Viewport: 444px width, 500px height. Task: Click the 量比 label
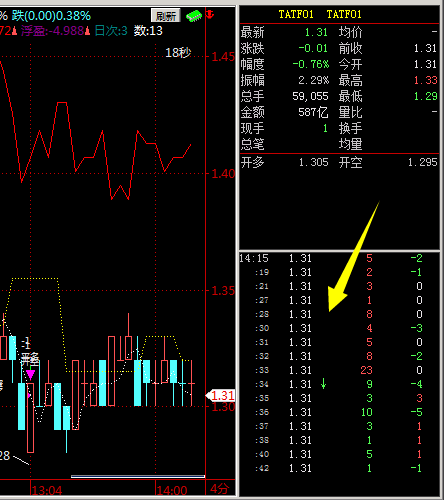click(350, 112)
